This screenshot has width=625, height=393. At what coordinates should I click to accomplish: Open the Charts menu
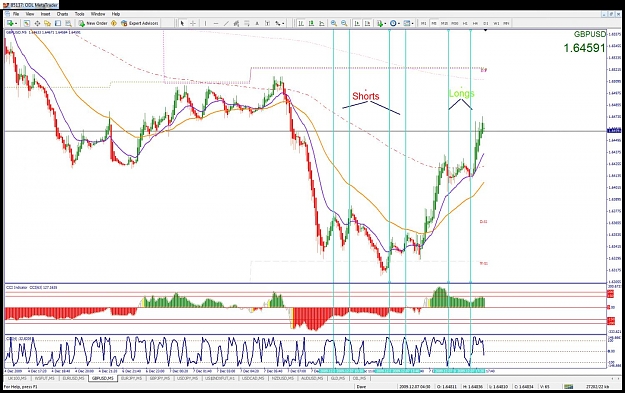pyautogui.click(x=62, y=14)
